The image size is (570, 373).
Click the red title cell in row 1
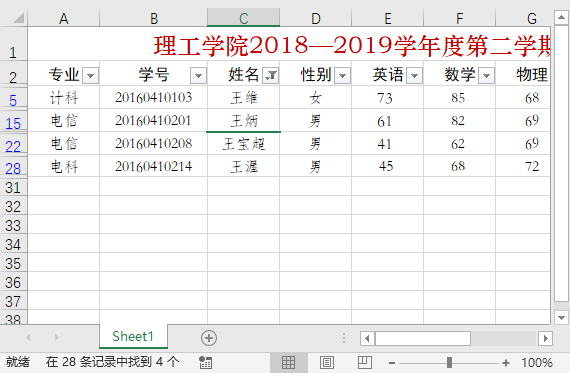click(x=289, y=44)
